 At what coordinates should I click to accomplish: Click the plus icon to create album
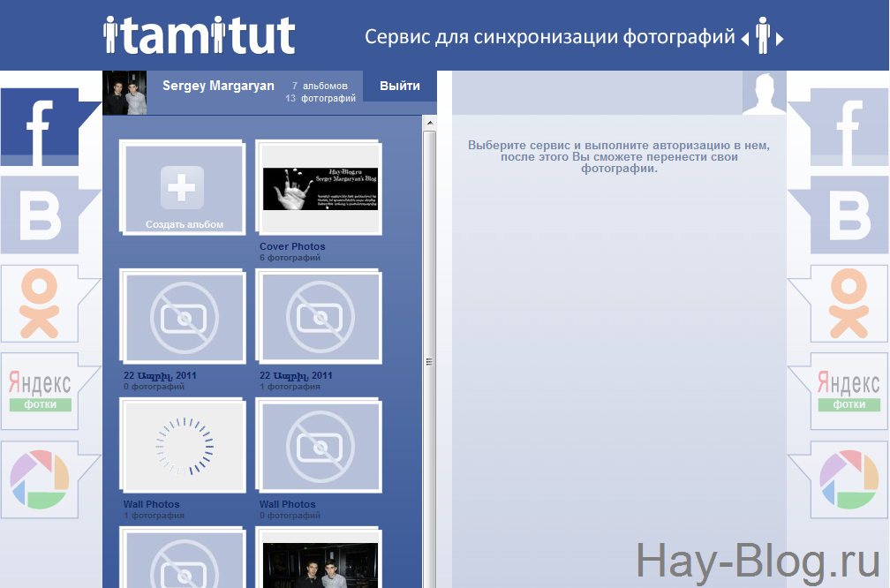tap(182, 187)
